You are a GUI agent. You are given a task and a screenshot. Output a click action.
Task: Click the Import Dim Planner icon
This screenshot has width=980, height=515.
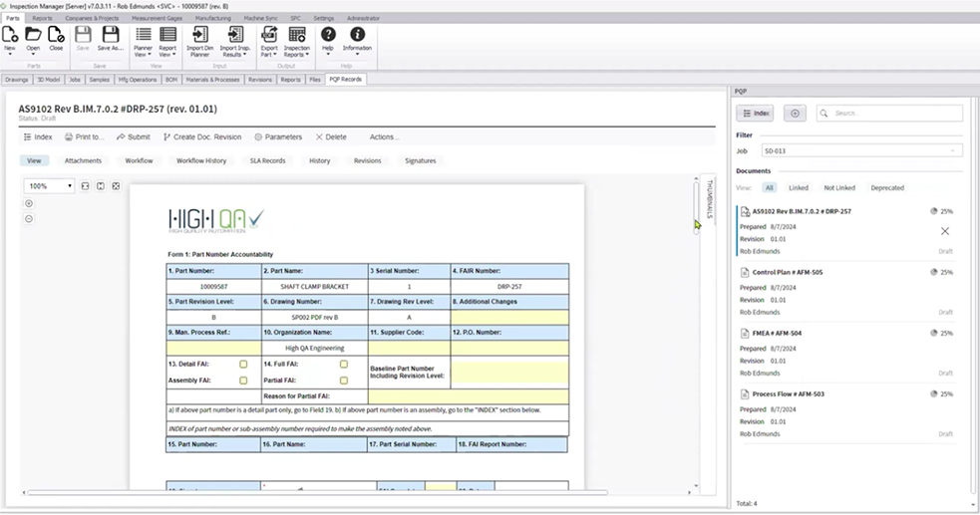200,41
